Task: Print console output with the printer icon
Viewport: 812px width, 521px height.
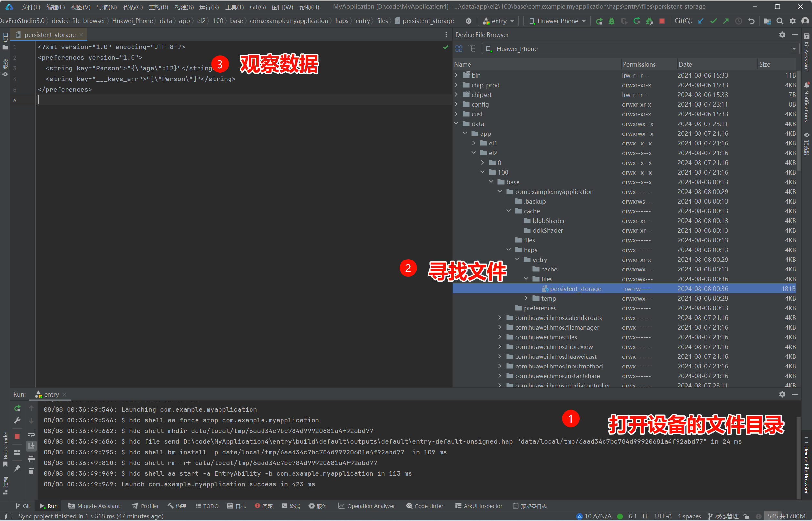Action: pyautogui.click(x=31, y=459)
